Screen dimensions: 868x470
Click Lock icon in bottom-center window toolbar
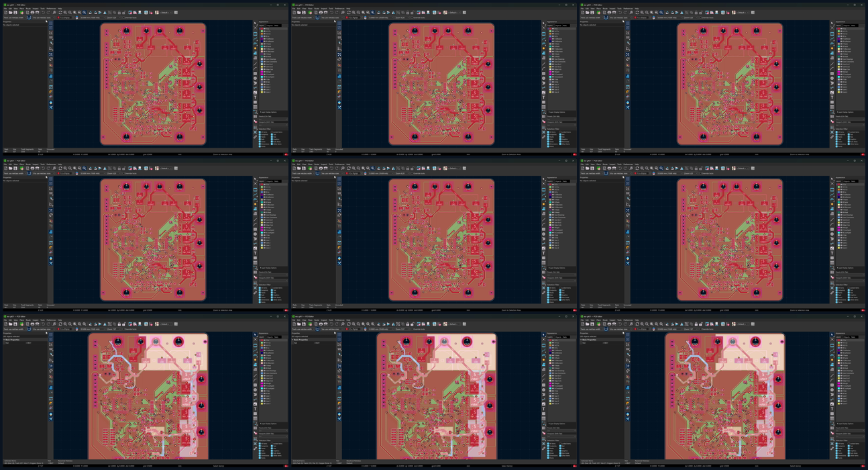point(408,324)
